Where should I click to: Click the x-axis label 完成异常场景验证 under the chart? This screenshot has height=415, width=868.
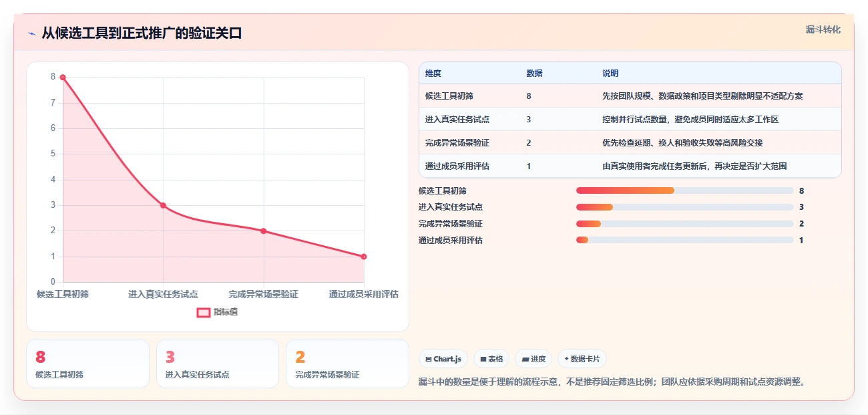[x=263, y=294]
